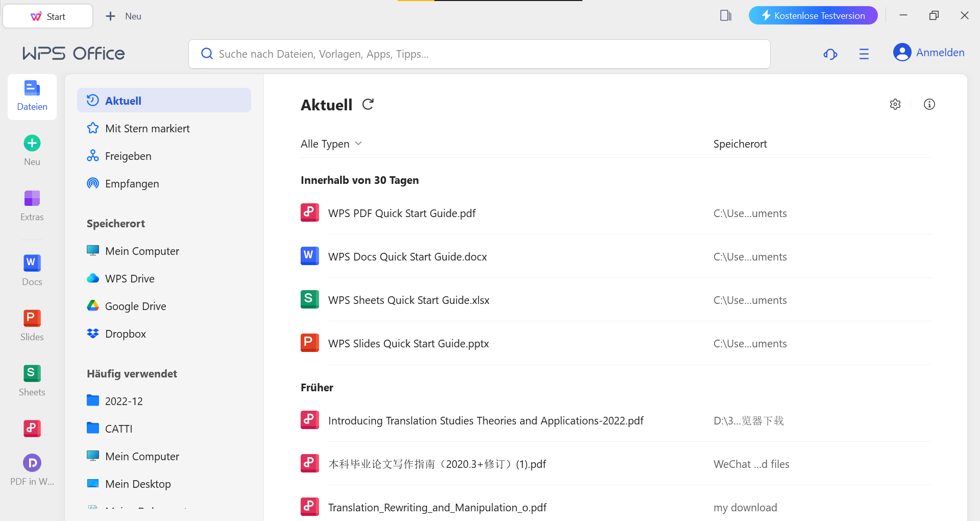Toggle the side panel view icon

(725, 15)
